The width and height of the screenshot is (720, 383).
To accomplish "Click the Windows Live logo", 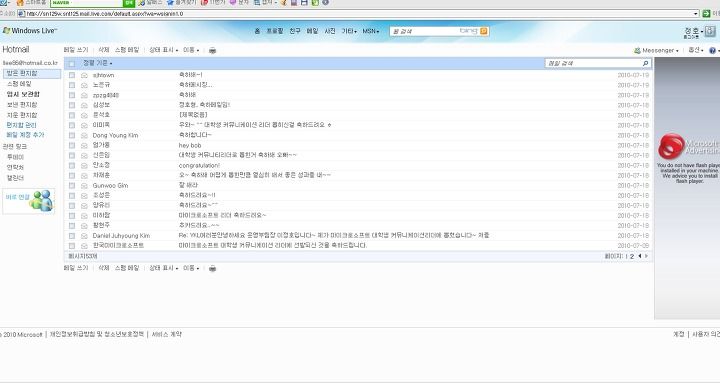I will pos(30,31).
